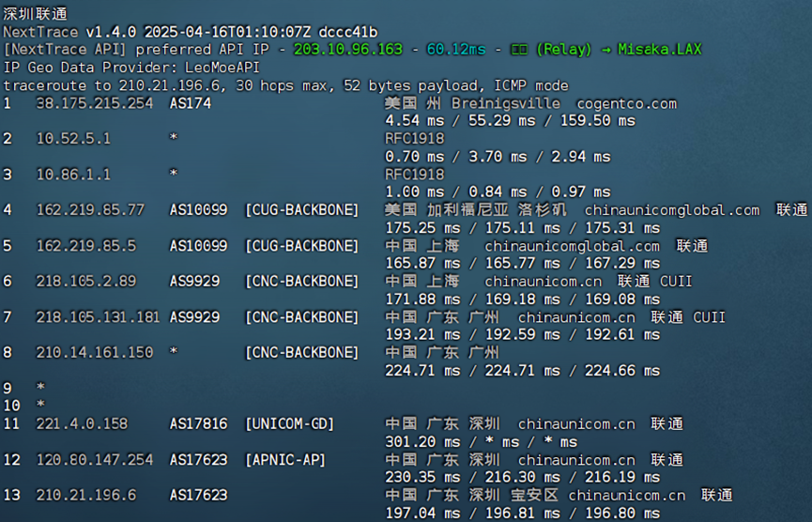This screenshot has width=812, height=522.
Task: Click AS17623 label on hop 12
Action: tap(198, 460)
